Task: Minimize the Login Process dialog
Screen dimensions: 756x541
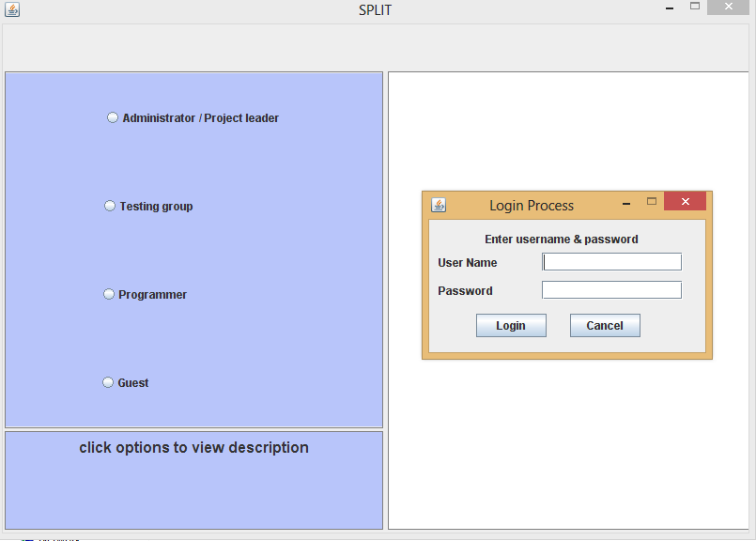Action: tap(625, 201)
